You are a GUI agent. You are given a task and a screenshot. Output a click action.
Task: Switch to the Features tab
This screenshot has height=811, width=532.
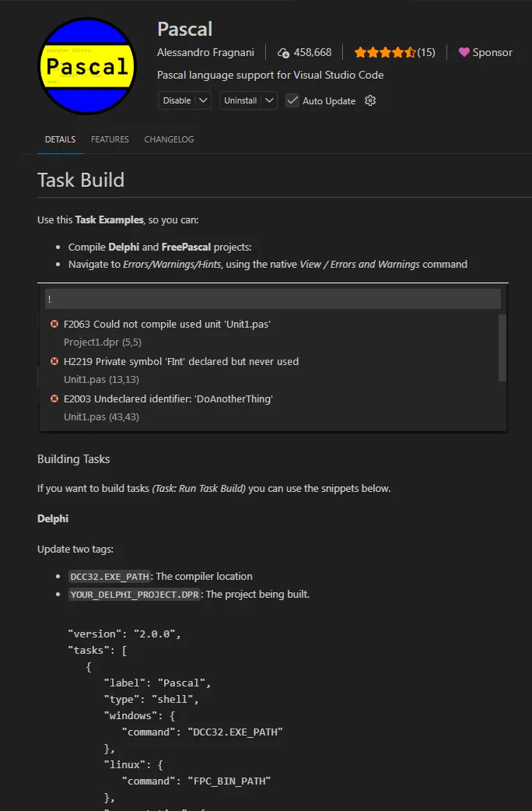pyautogui.click(x=110, y=139)
